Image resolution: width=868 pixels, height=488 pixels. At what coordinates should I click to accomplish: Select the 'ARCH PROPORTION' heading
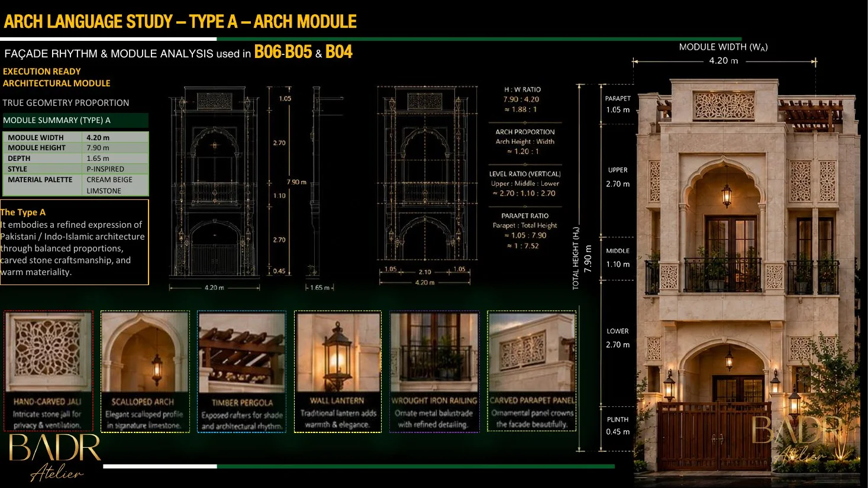click(x=525, y=132)
